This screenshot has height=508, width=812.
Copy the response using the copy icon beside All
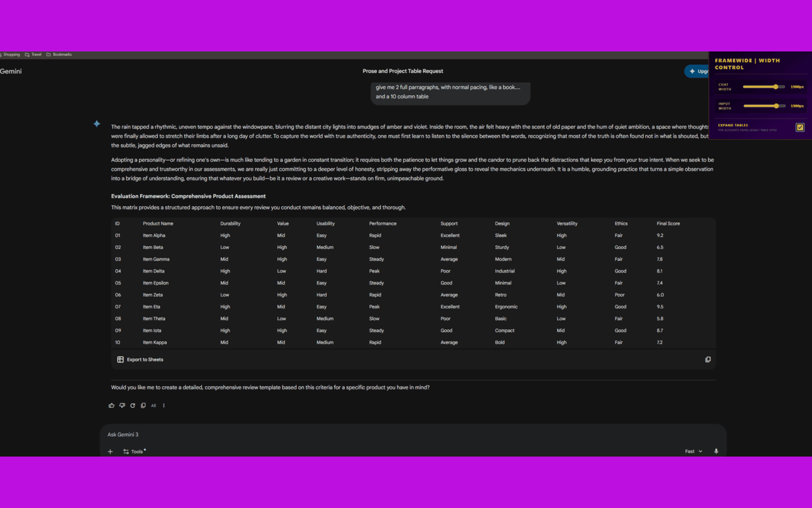143,405
